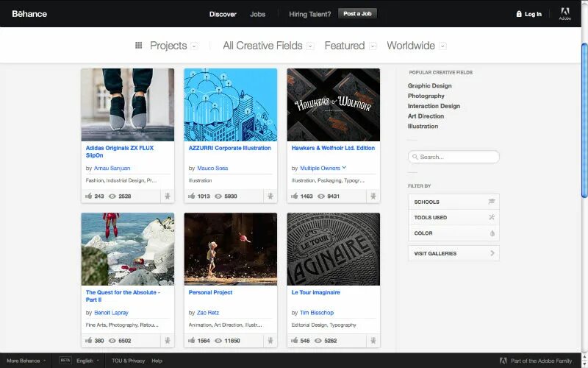
Task: Open the Graphic Design creative field
Action: click(430, 85)
